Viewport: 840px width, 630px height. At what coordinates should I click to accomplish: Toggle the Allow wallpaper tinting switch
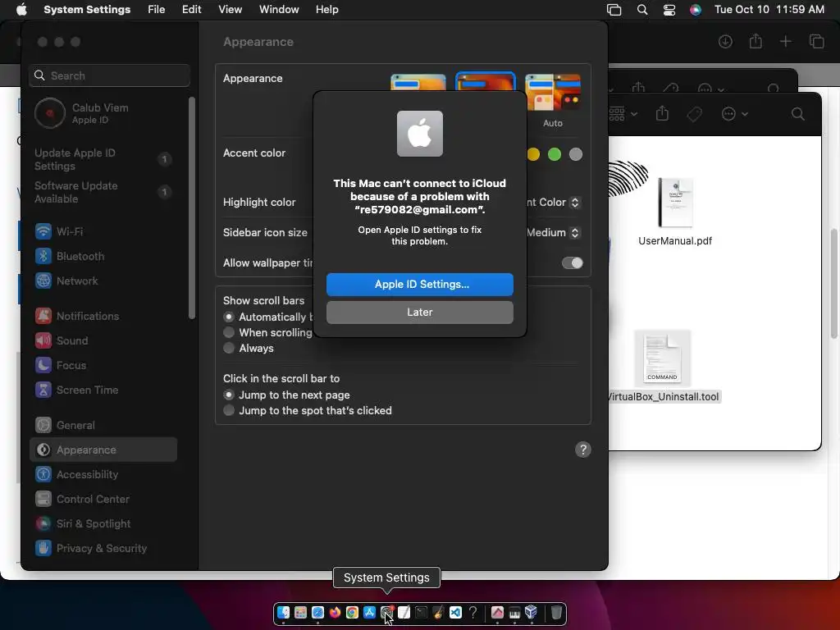(572, 262)
